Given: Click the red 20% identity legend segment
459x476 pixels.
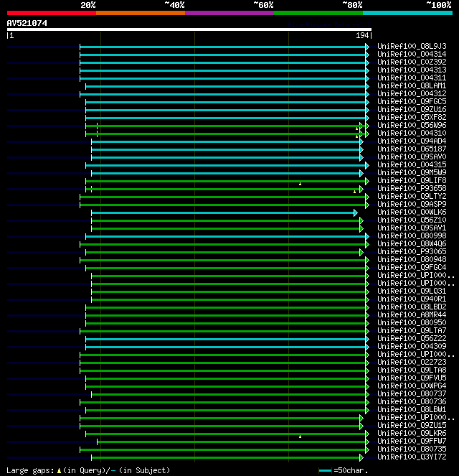Looking at the screenshot, I should click(x=52, y=13).
